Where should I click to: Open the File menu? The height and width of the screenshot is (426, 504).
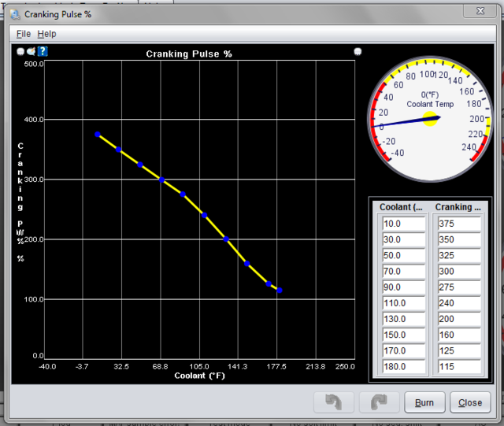coord(23,34)
